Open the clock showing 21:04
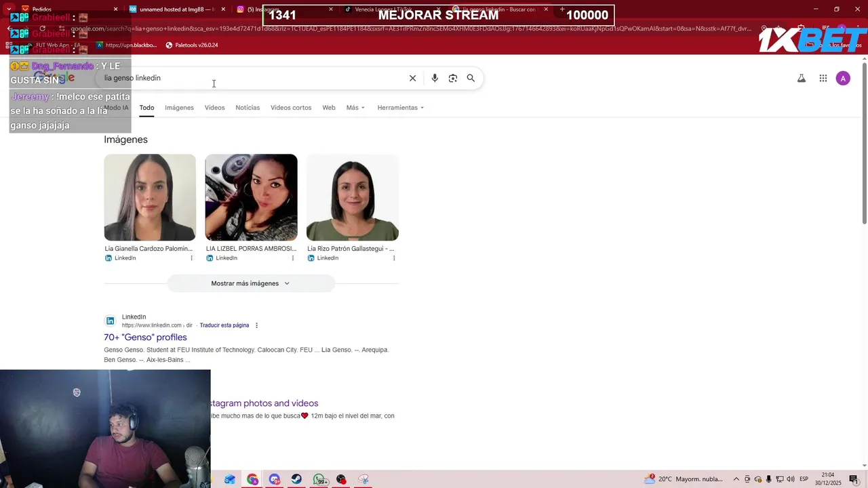Screen dimensions: 868x488 [828, 479]
